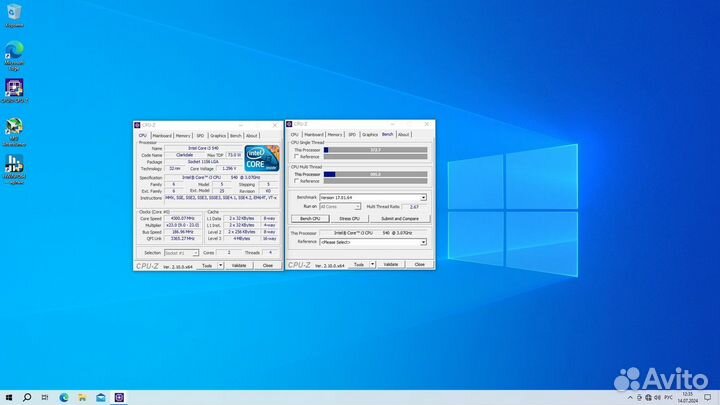This screenshot has height=405, width=720.
Task: Open File Explorer from the taskbar
Action: (x=82, y=397)
